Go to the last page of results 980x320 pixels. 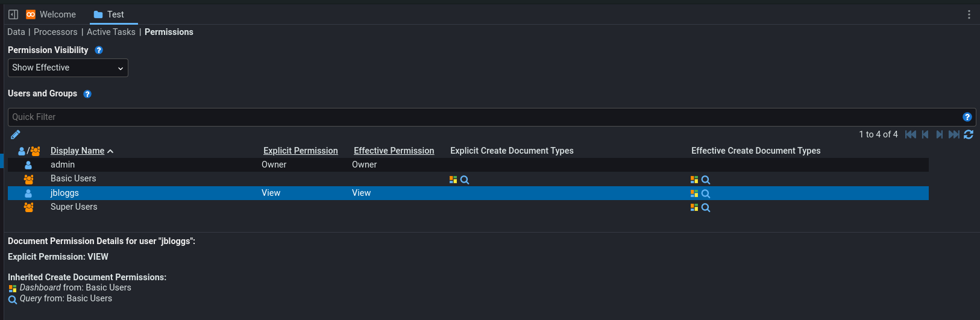pos(954,134)
